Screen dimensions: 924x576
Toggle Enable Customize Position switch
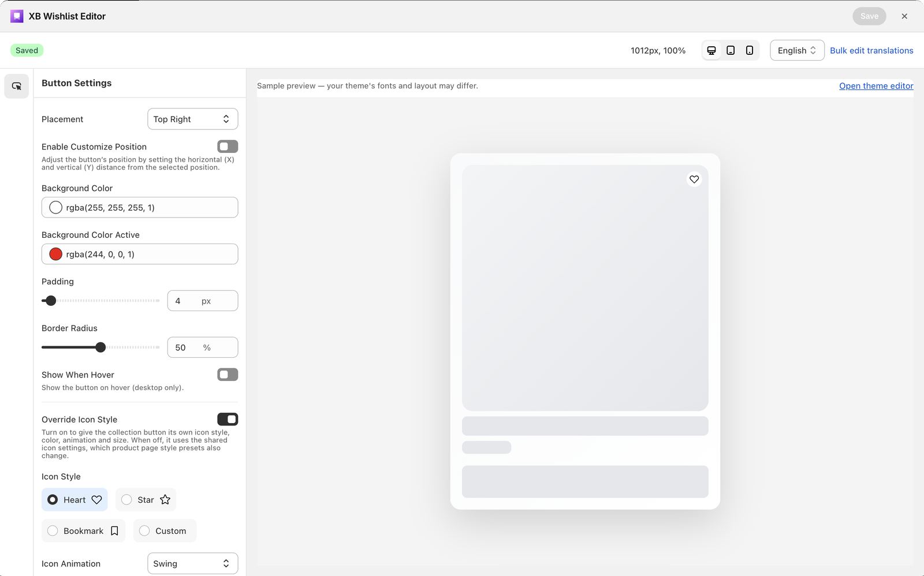pyautogui.click(x=228, y=147)
